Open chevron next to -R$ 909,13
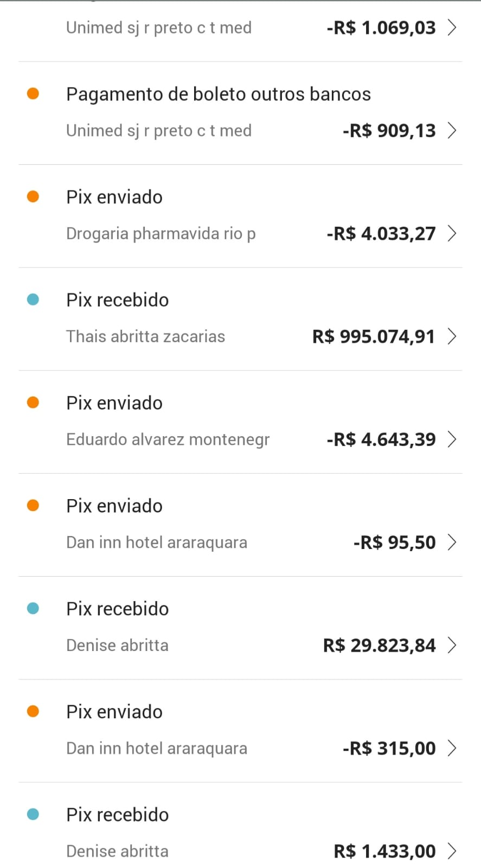The height and width of the screenshot is (868, 481). pos(452,130)
